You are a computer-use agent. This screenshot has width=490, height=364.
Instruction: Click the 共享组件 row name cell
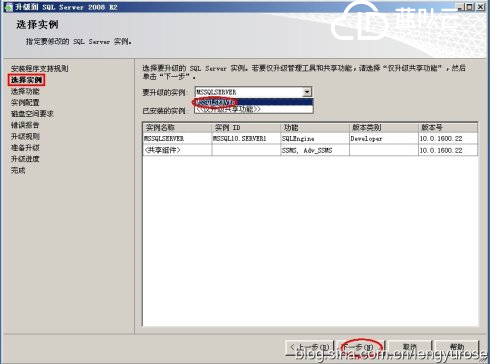tap(177, 150)
